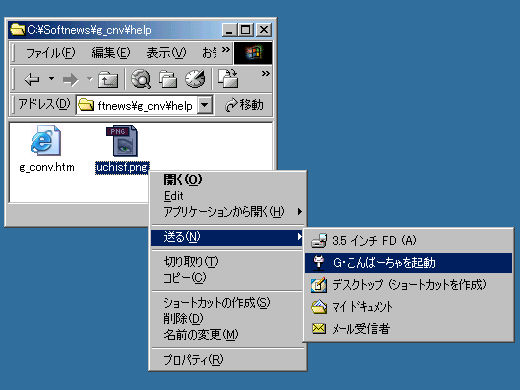Close the help folder window
The height and width of the screenshot is (390, 520).
[x=264, y=30]
